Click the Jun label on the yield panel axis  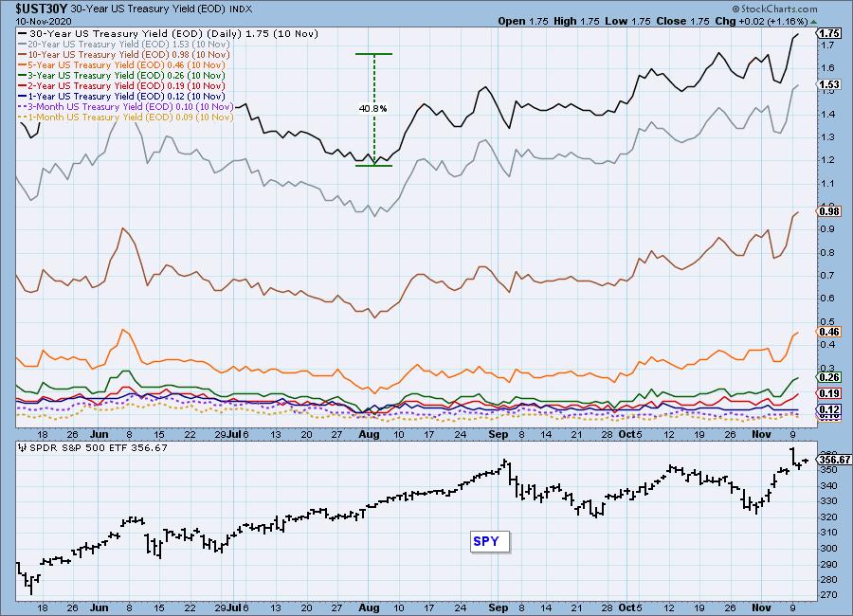[x=99, y=434]
